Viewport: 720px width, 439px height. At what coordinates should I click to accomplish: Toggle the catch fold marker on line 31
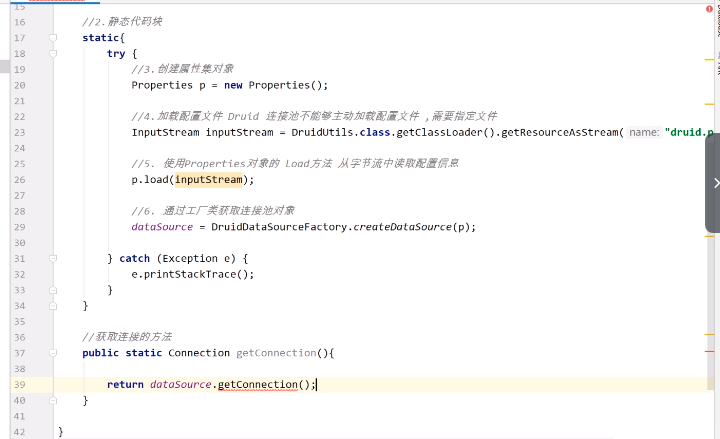coord(53,259)
